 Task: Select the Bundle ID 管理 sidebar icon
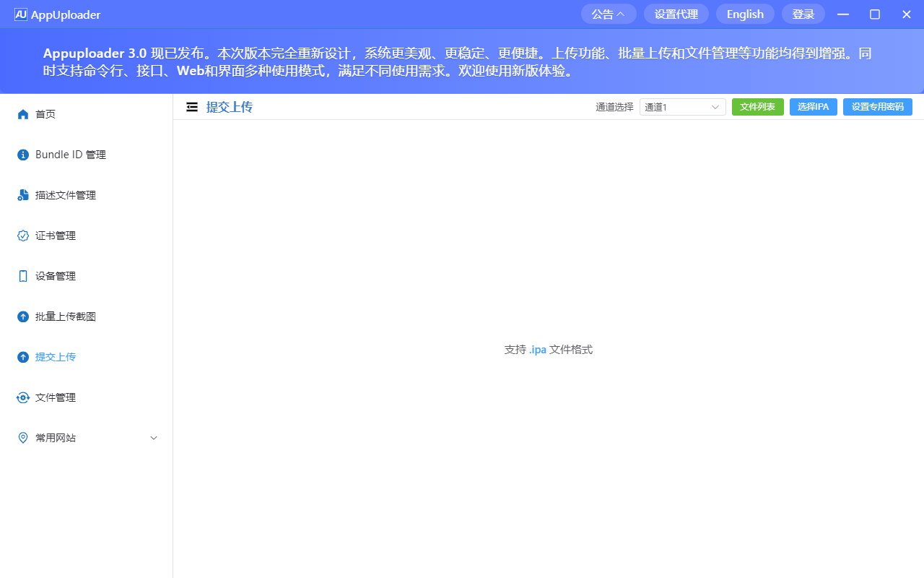click(x=22, y=154)
